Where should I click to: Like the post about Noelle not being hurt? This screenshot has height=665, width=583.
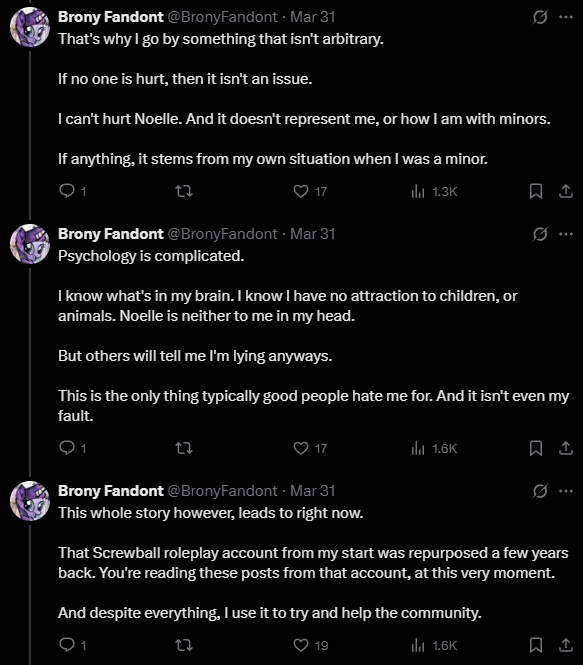click(x=310, y=191)
